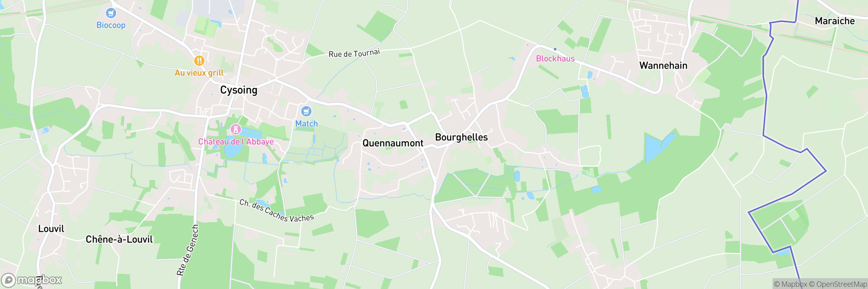Click the Rte de Genech road label
The height and width of the screenshot is (289, 868).
tap(188, 250)
